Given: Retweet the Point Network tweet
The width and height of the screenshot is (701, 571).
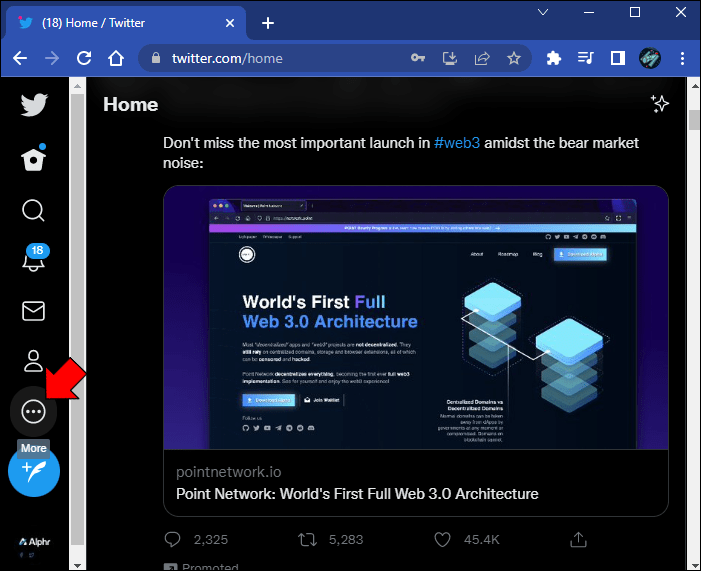Looking at the screenshot, I should [x=308, y=539].
